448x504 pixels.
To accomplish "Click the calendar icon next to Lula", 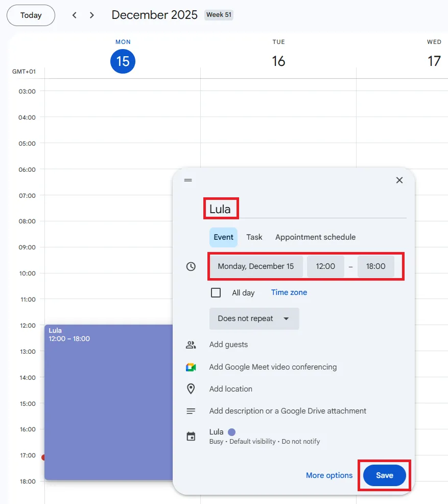I will coord(191,436).
